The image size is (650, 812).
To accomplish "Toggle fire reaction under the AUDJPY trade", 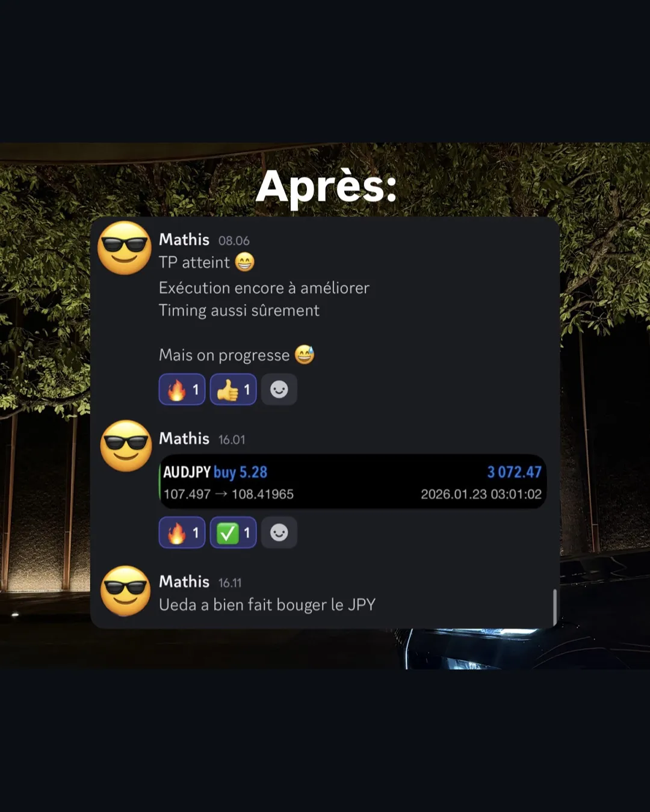I will click(182, 533).
